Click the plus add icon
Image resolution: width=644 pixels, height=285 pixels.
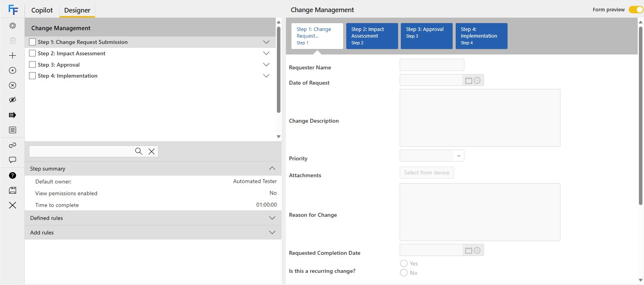pos(13,55)
